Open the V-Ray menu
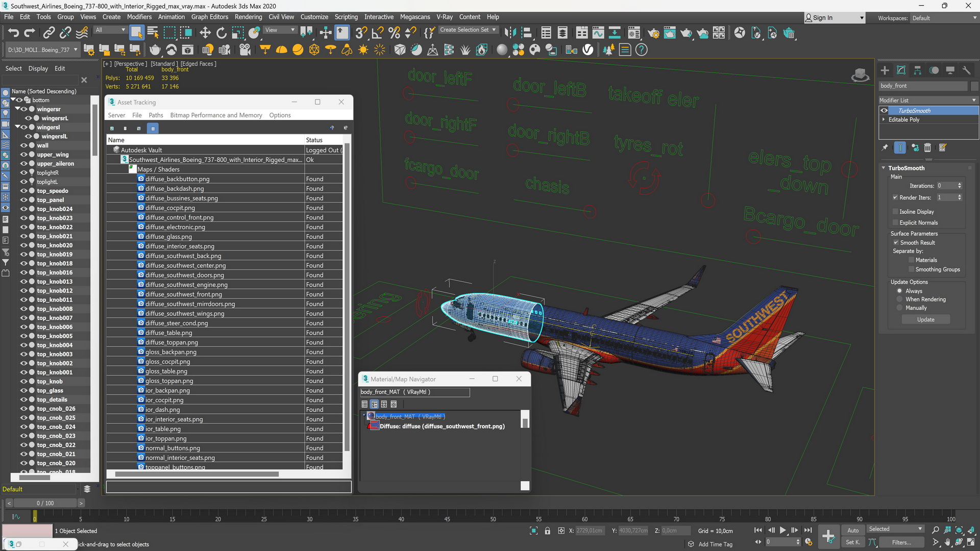Viewport: 980px width, 551px height. (x=445, y=17)
